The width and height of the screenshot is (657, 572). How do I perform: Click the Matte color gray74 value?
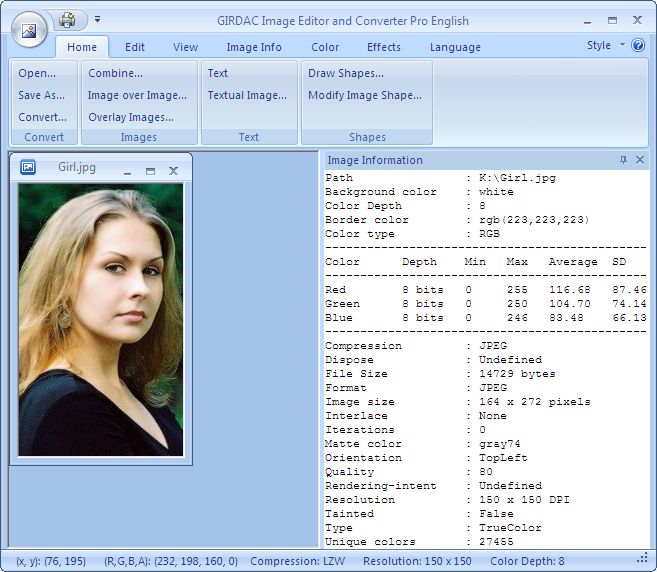[x=499, y=443]
